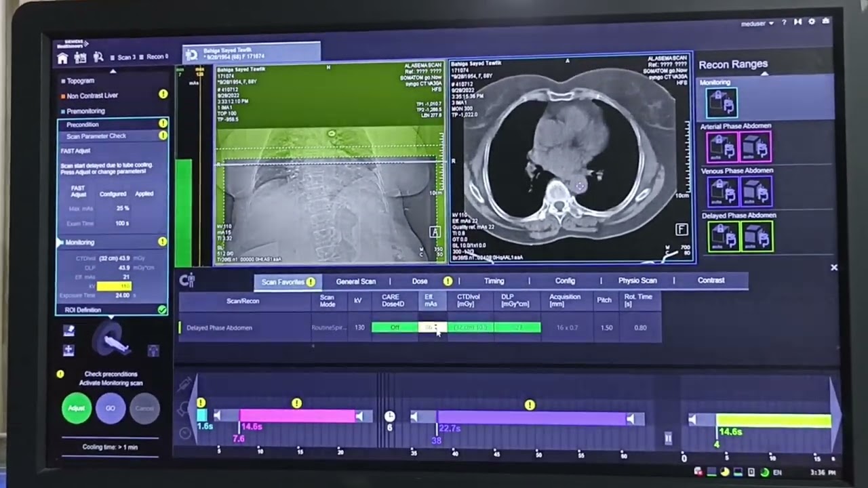Open the Contrast tab
Image resolution: width=868 pixels, height=488 pixels.
[x=711, y=280]
